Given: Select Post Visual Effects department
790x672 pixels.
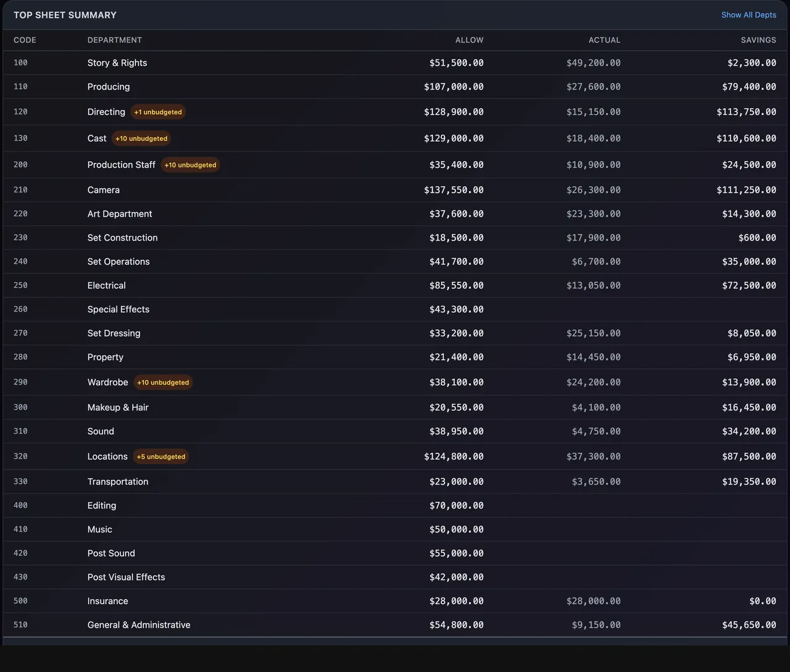Looking at the screenshot, I should (x=127, y=578).
